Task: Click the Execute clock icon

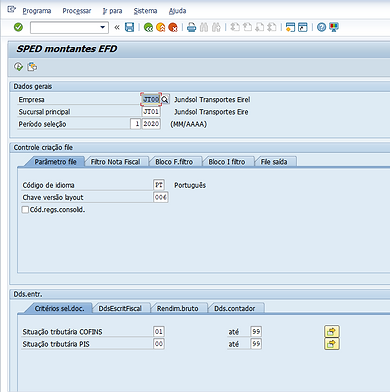Action: tap(18, 67)
